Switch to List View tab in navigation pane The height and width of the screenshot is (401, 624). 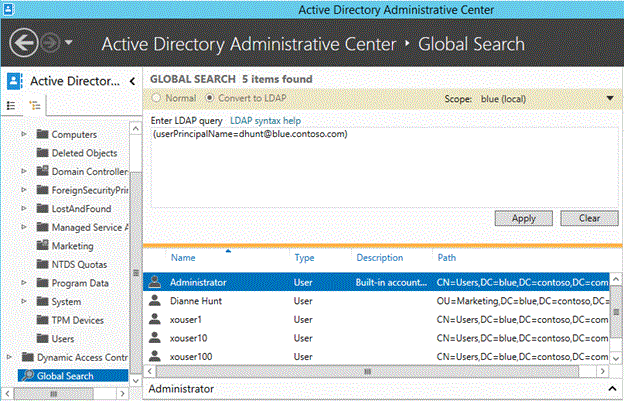[11, 105]
